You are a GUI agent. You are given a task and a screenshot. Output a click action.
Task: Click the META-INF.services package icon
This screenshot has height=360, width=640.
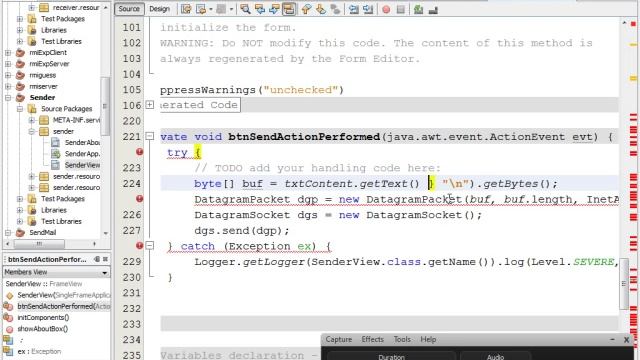tap(44, 120)
